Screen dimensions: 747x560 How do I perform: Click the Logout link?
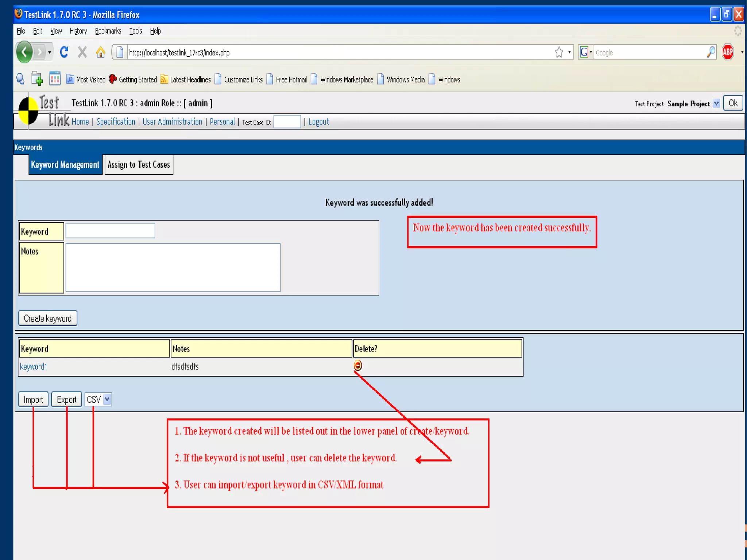[x=318, y=121]
